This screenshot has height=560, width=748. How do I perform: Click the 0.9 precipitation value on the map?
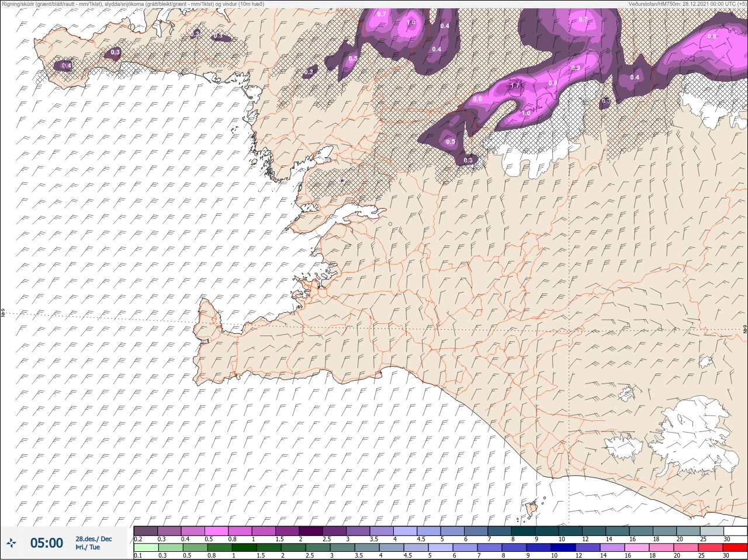[x=576, y=68]
